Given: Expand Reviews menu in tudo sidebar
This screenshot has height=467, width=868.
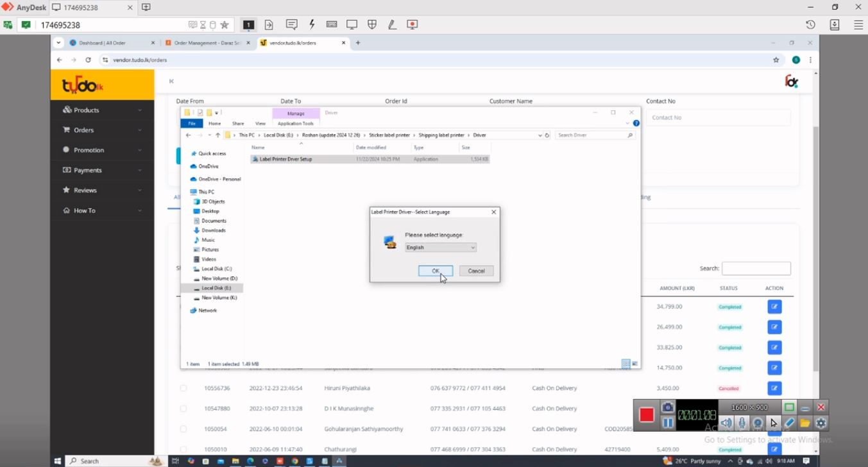Looking at the screenshot, I should point(103,190).
